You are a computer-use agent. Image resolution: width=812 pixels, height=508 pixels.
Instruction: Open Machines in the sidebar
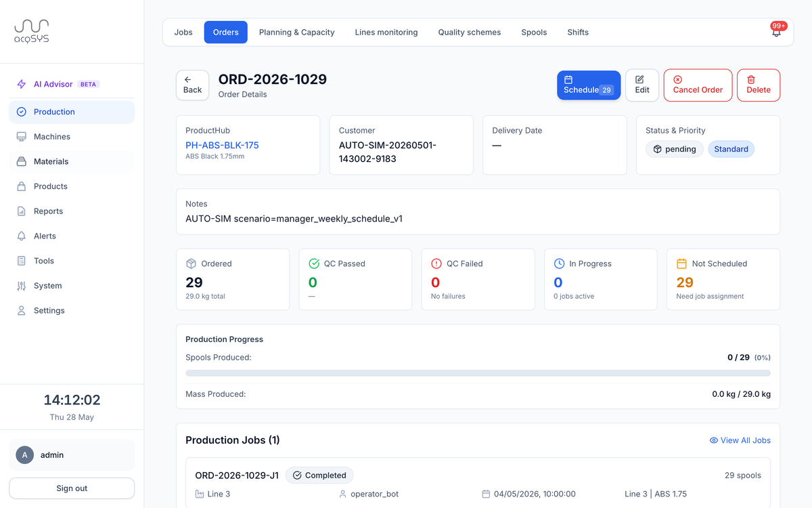(72, 136)
